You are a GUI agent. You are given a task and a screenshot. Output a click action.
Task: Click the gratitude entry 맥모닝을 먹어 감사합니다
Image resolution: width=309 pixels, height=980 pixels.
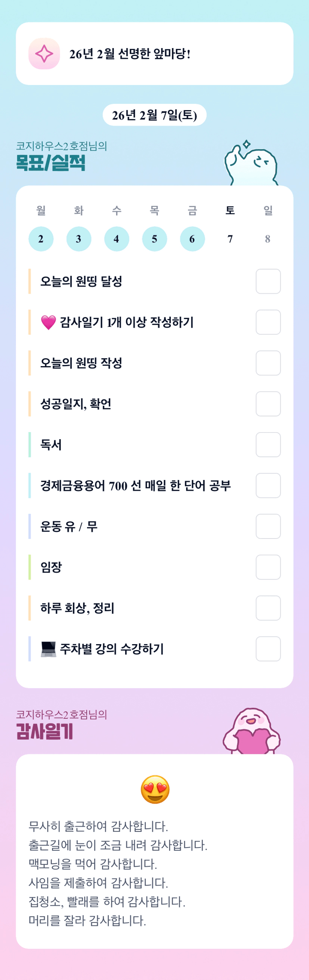(x=93, y=864)
